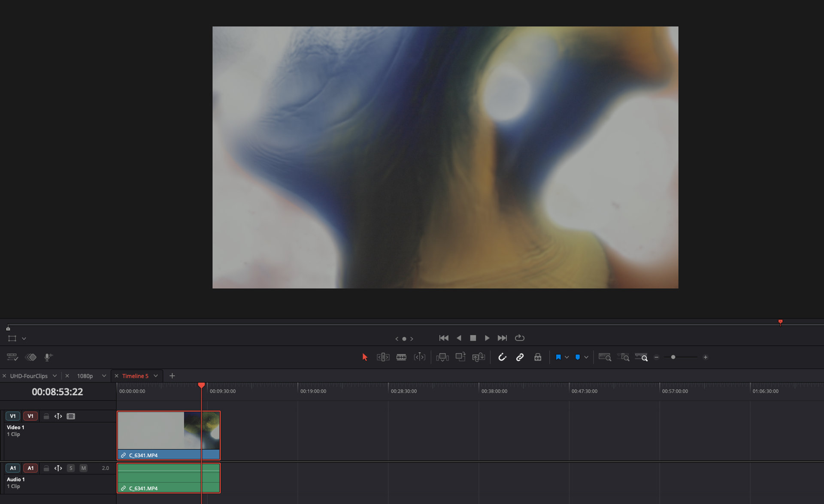Screen dimensions: 824x504
Task: Expand the Timeline 5 tab dropdown
Action: [x=156, y=376]
